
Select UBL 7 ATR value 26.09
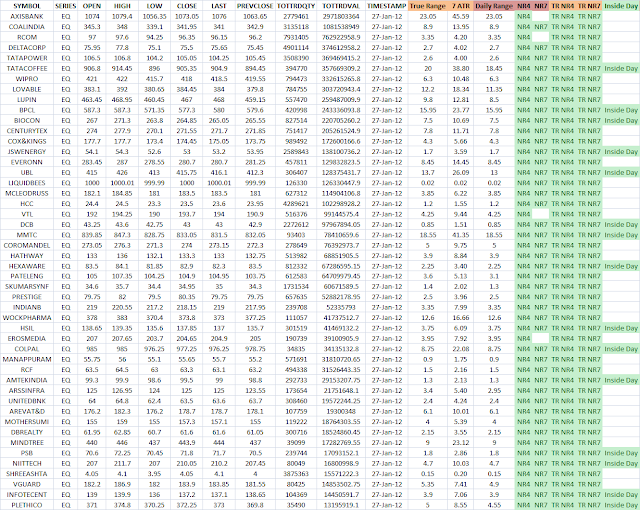point(461,173)
